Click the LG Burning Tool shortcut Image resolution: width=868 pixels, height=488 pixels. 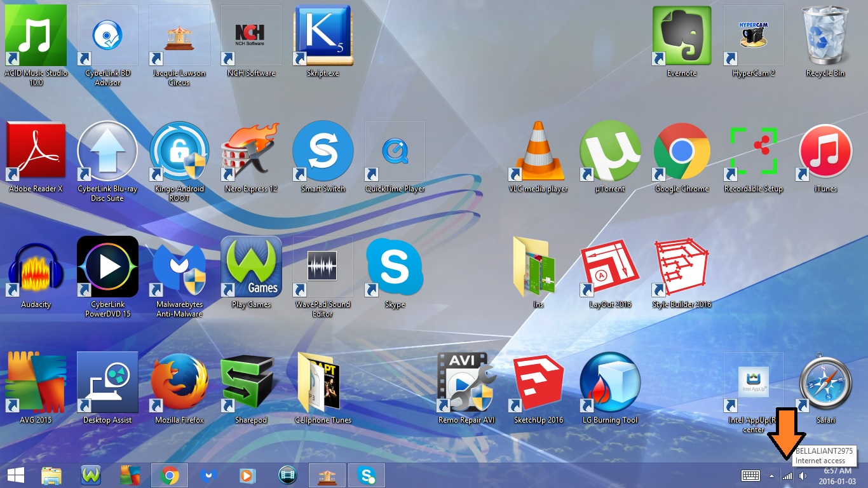(x=610, y=383)
